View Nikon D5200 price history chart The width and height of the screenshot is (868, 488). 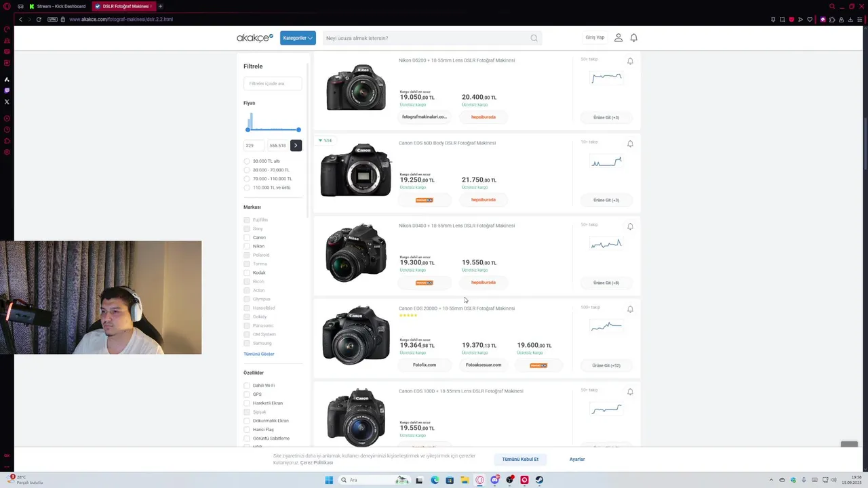[606, 78]
